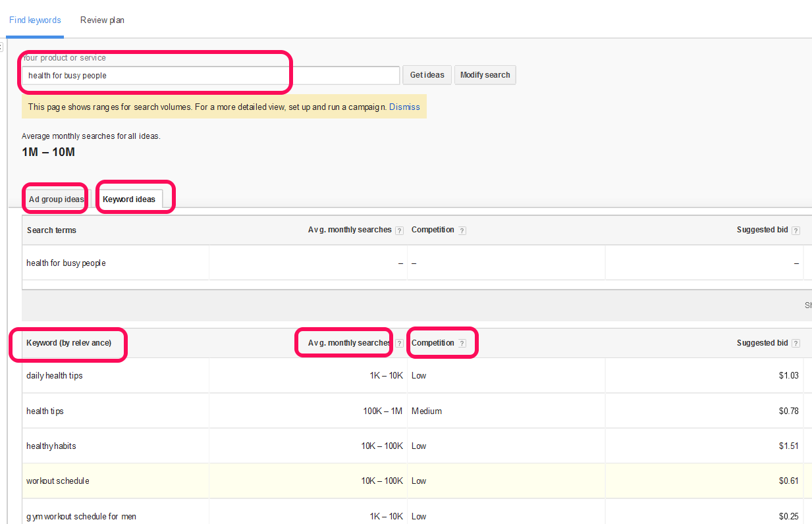The height and width of the screenshot is (524, 812).
Task: Select the Keyword ideas tab
Action: [x=129, y=197]
